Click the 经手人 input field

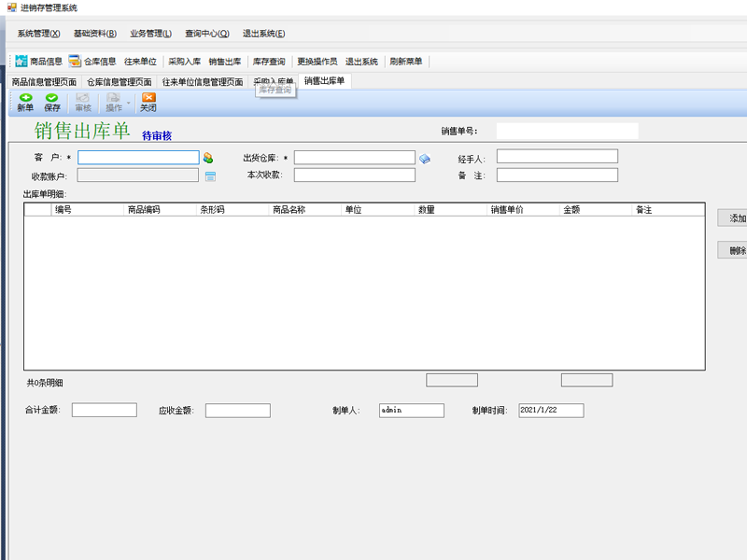point(557,156)
